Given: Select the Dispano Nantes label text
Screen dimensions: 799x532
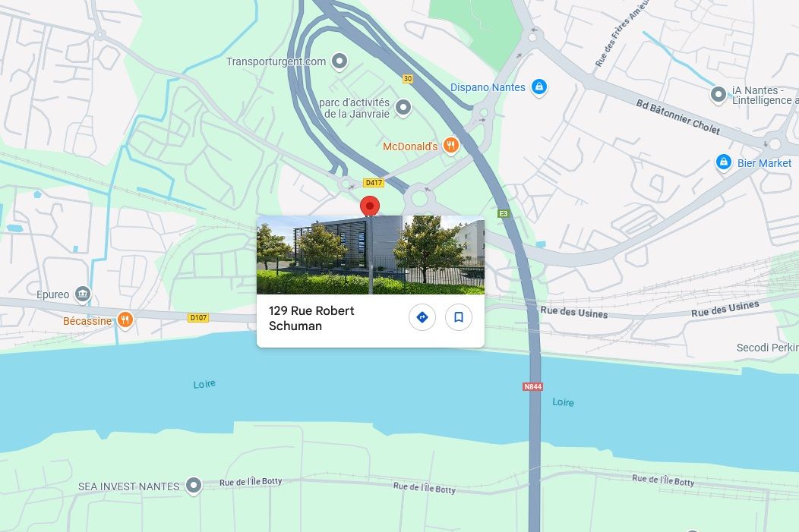Looking at the screenshot, I should 488,87.
